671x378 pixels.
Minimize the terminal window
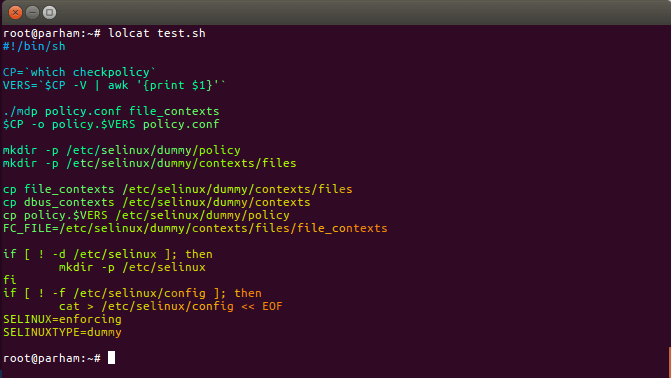[x=33, y=12]
